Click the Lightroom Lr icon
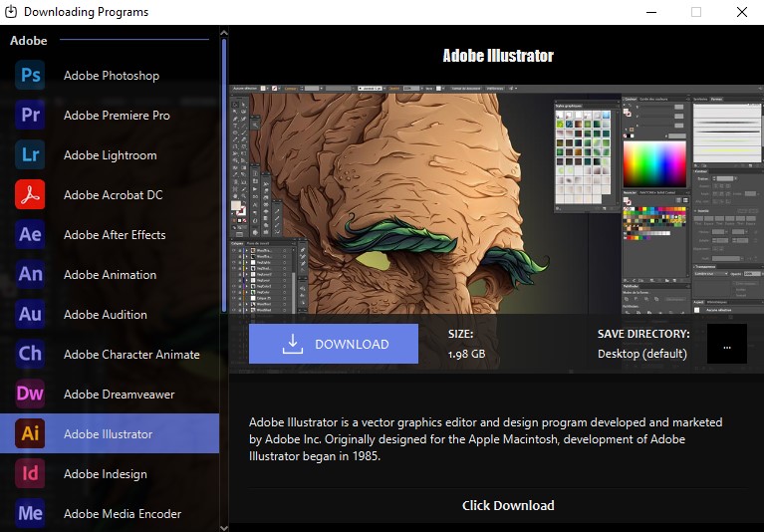 point(31,155)
